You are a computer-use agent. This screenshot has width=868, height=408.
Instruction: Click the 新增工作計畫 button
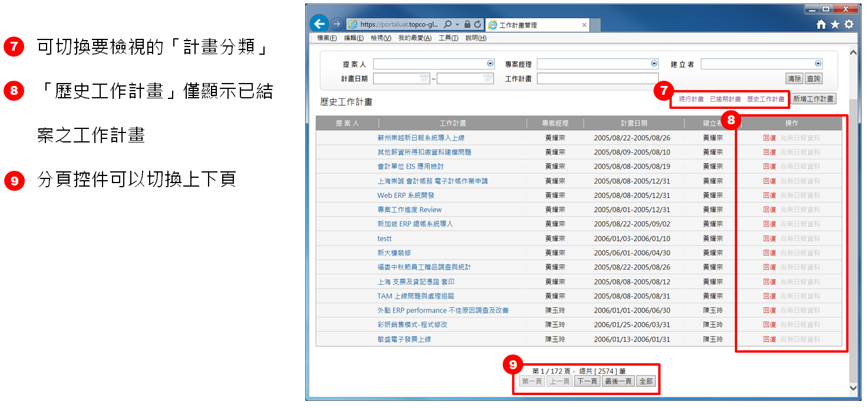[813, 99]
